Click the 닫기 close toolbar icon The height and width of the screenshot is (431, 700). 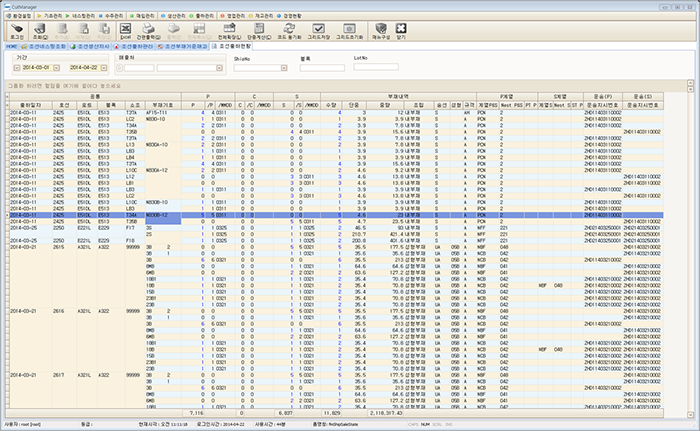(401, 29)
